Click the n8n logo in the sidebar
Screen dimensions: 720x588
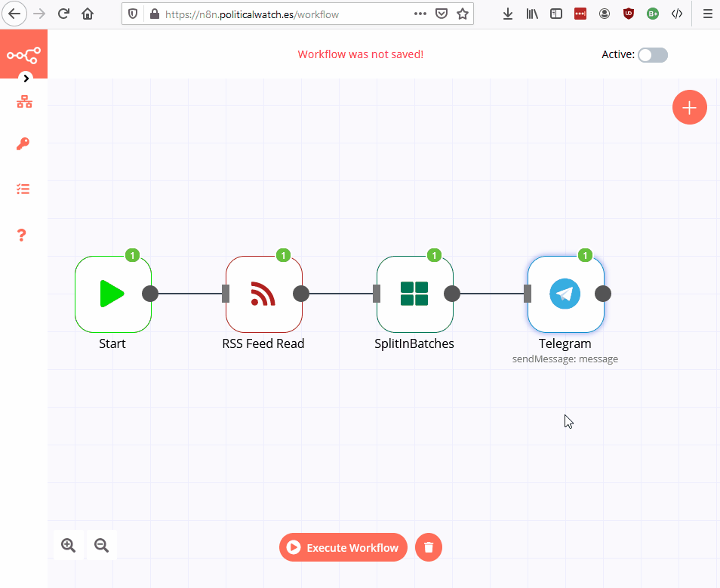pyautogui.click(x=23, y=55)
